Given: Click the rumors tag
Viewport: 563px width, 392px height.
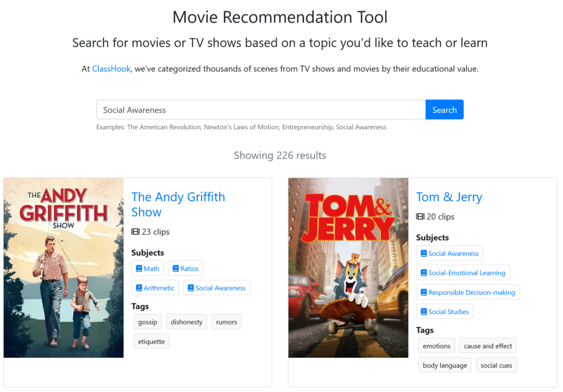Looking at the screenshot, I should 227,322.
